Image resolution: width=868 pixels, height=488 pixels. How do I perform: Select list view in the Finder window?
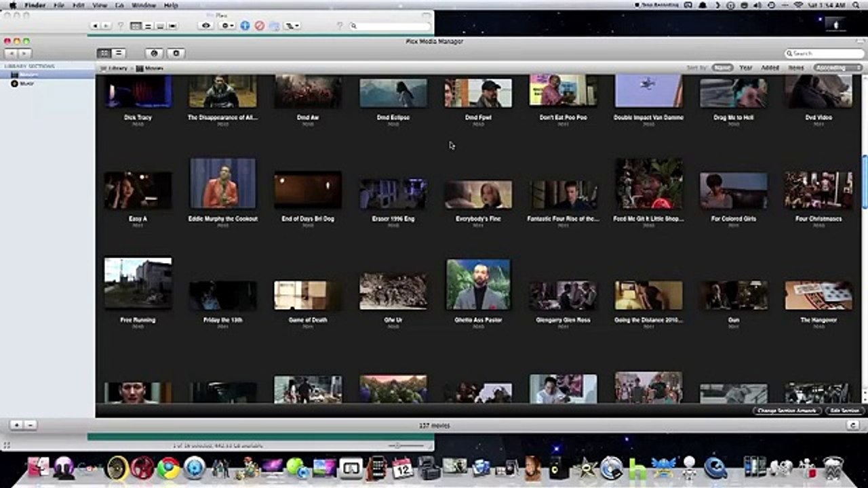click(148, 26)
